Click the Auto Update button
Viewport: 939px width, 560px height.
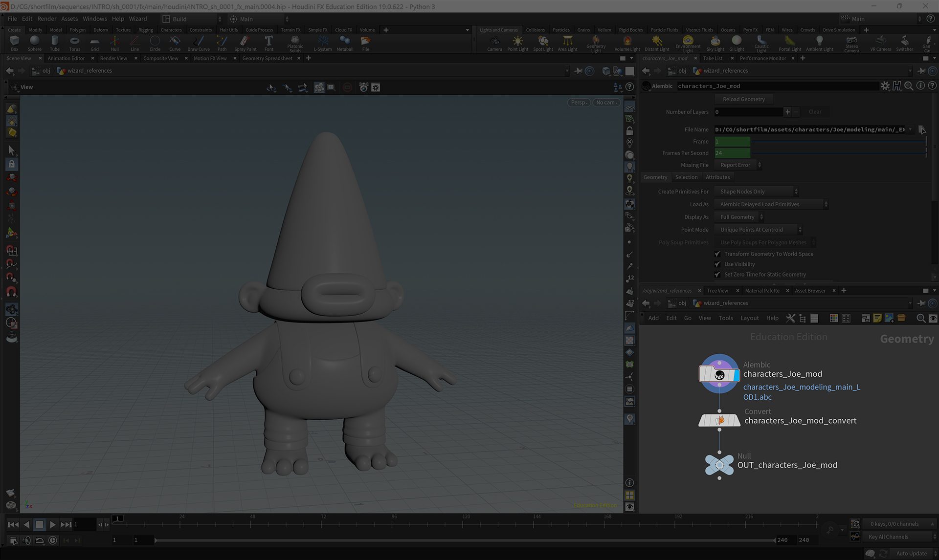[x=911, y=553]
